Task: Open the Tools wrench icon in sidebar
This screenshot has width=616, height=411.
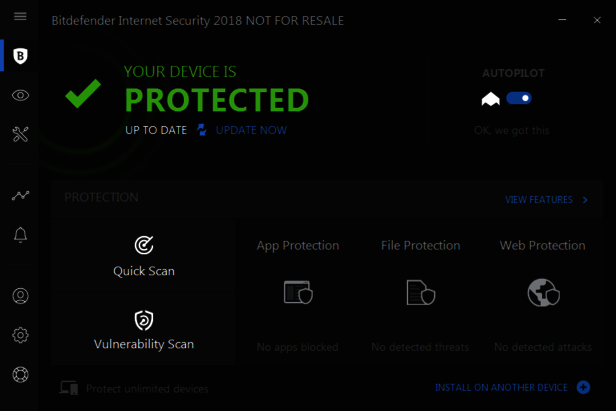Action: (x=20, y=134)
